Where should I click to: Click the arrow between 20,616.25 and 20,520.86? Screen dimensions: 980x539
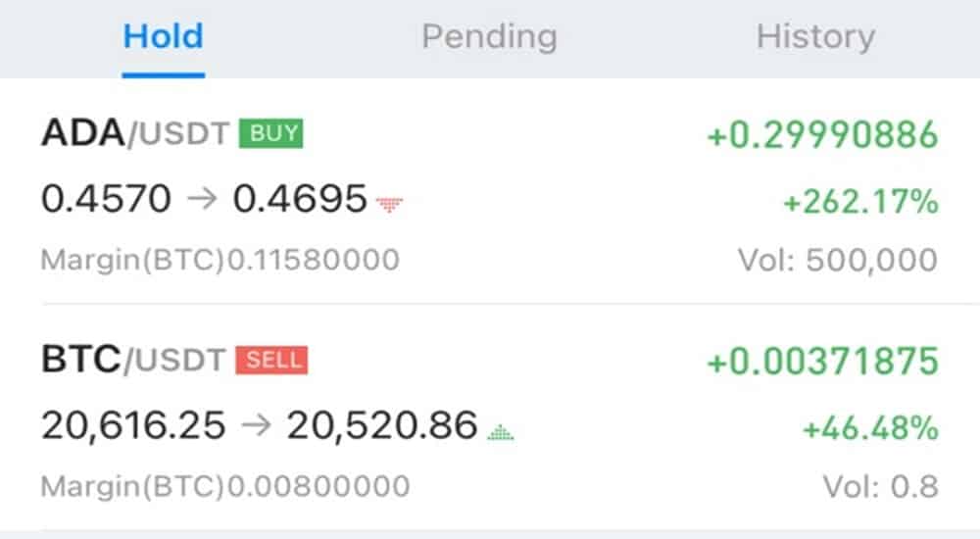pos(256,425)
